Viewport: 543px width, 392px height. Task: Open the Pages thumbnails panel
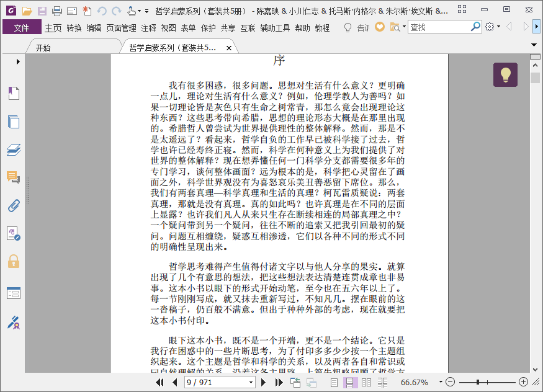(14, 122)
